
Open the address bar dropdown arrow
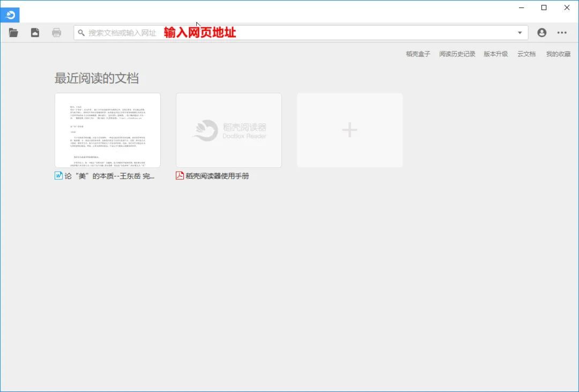click(x=519, y=32)
